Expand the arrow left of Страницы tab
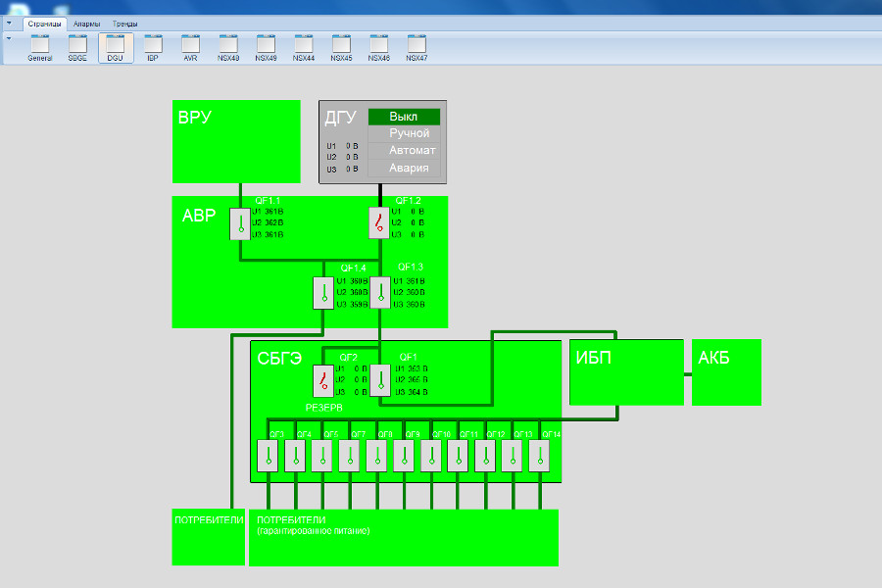882x588 pixels. (9, 24)
